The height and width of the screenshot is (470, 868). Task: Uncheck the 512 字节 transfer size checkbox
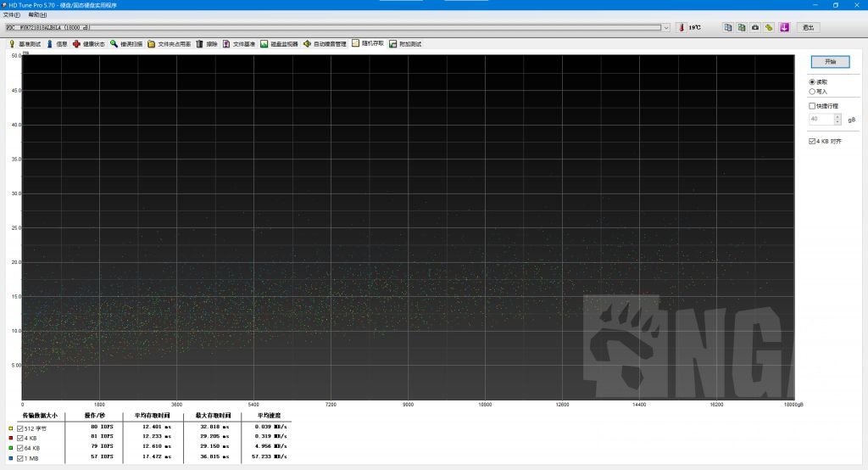click(19, 428)
